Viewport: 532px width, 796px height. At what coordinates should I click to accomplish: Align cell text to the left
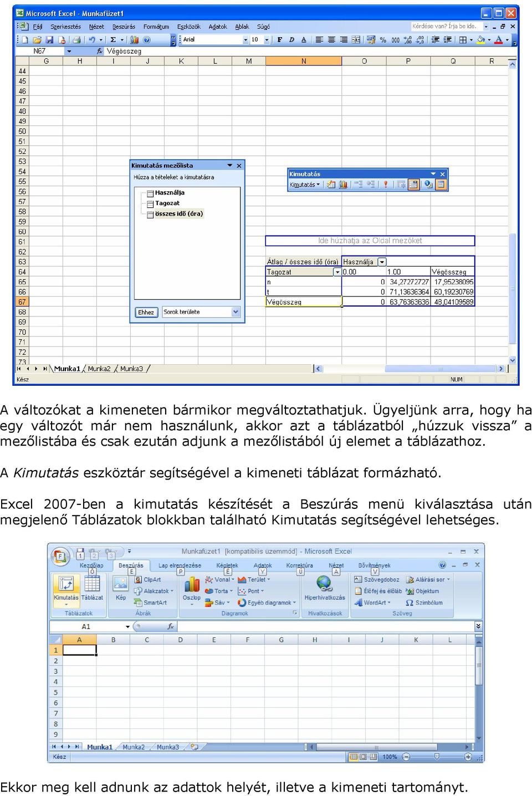(x=319, y=40)
